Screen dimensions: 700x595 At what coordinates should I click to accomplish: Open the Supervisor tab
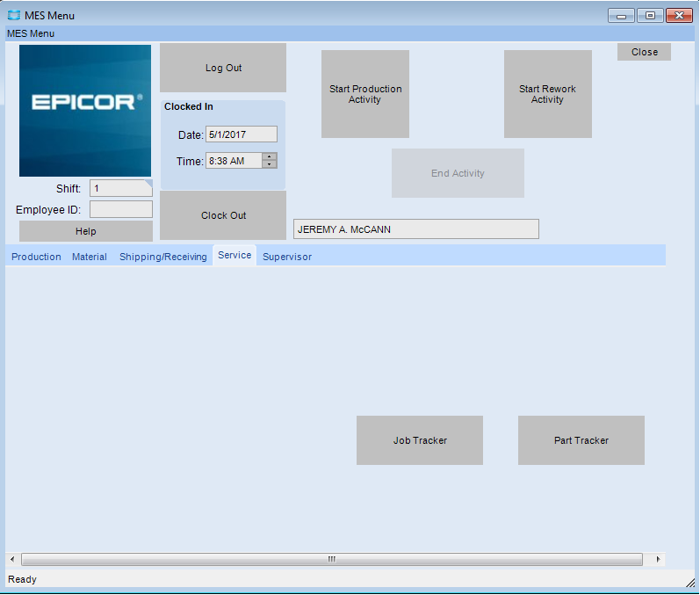tap(287, 257)
